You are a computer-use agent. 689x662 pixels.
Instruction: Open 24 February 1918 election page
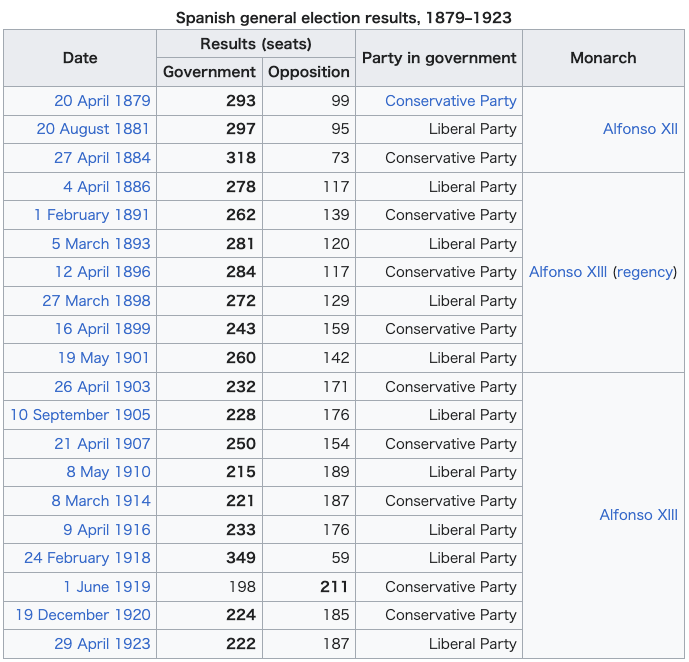[87, 558]
